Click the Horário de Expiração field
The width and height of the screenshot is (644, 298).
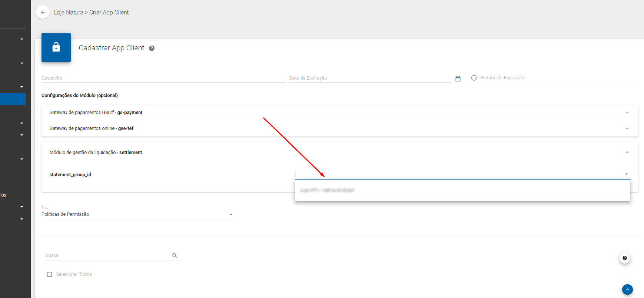558,78
